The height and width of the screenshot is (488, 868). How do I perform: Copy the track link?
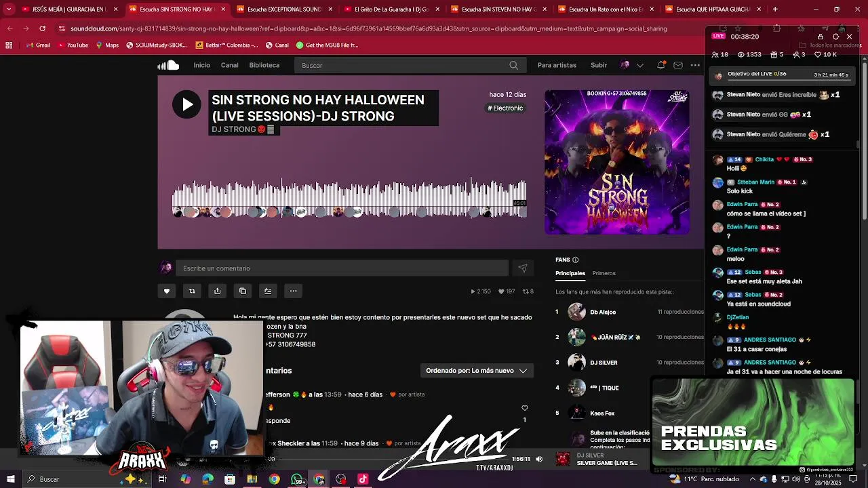(x=243, y=291)
